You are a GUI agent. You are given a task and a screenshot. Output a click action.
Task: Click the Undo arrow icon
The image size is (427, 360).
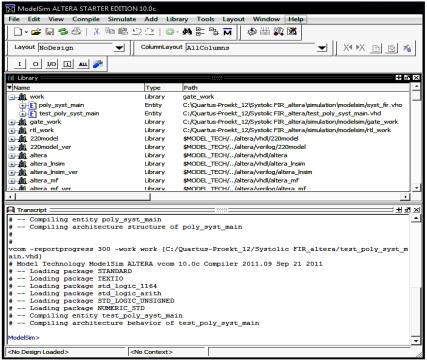click(137, 32)
